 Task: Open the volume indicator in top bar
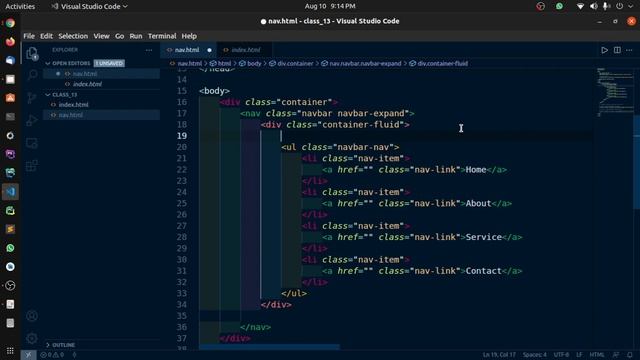click(x=593, y=6)
